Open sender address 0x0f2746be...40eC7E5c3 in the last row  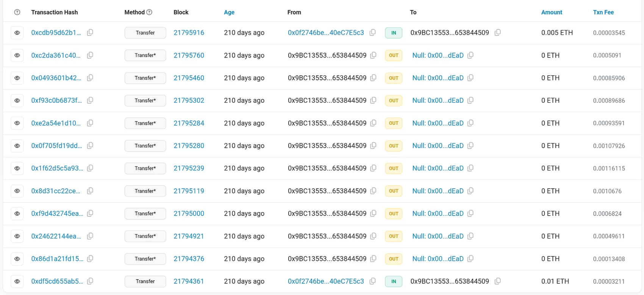326,281
